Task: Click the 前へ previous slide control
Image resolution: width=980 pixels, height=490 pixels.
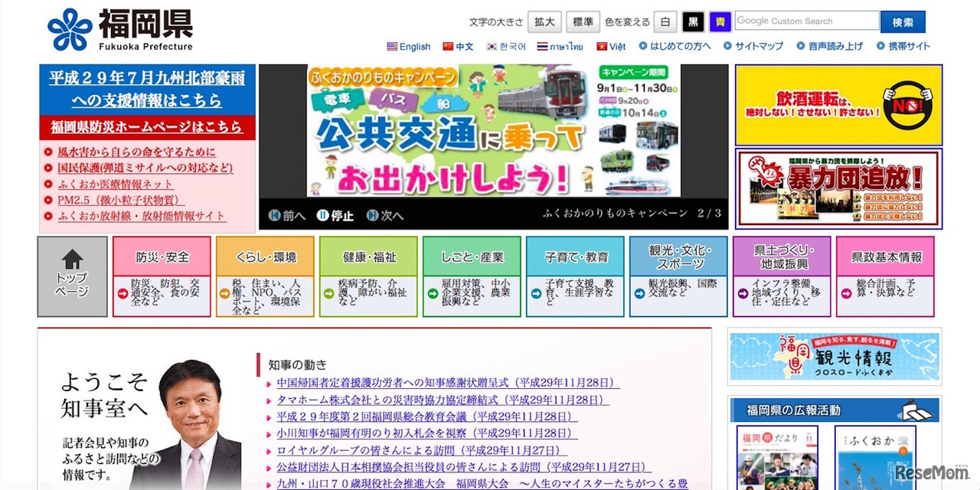Action: point(287,215)
